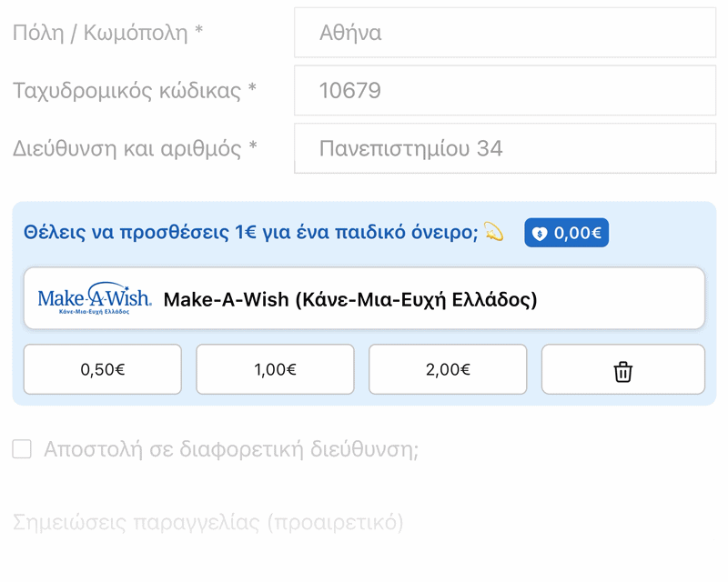Click the 0,00€ donation total badge
Viewport: 728px width, 582px height.
(x=566, y=233)
